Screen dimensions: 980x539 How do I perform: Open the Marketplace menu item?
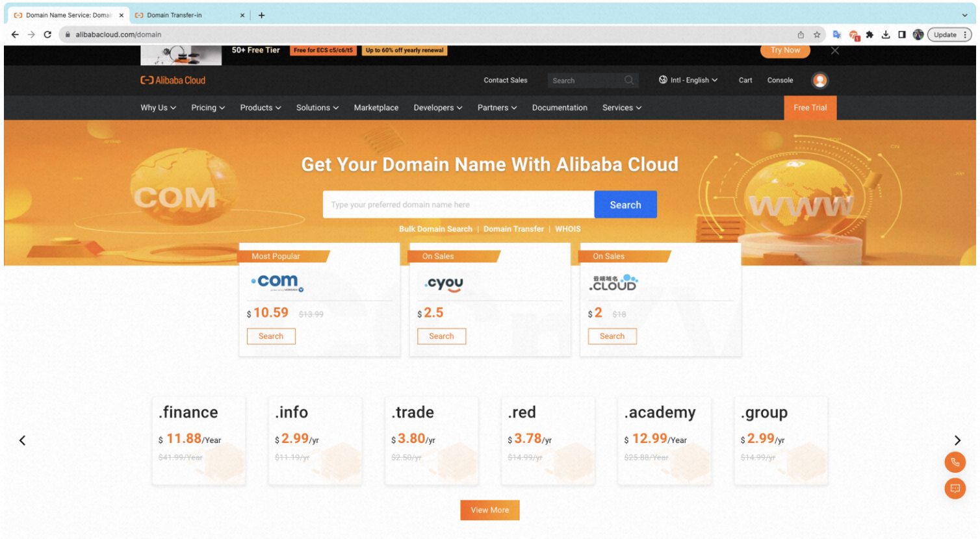(x=376, y=108)
